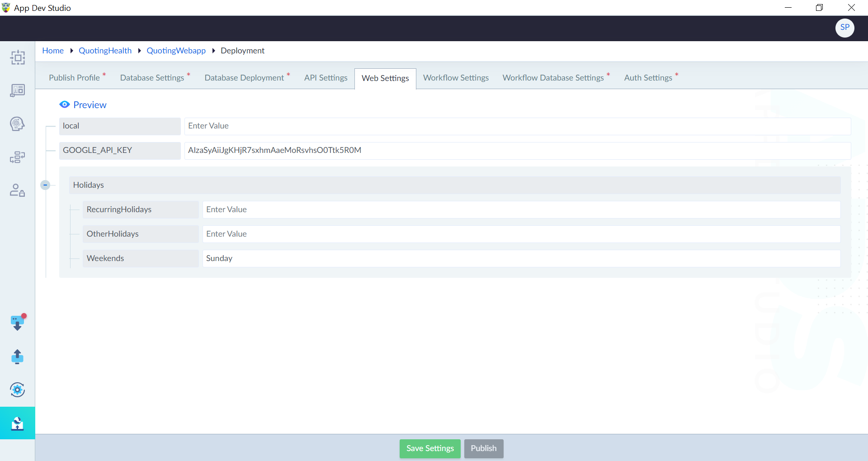
Task: Select the local key label
Action: point(120,126)
